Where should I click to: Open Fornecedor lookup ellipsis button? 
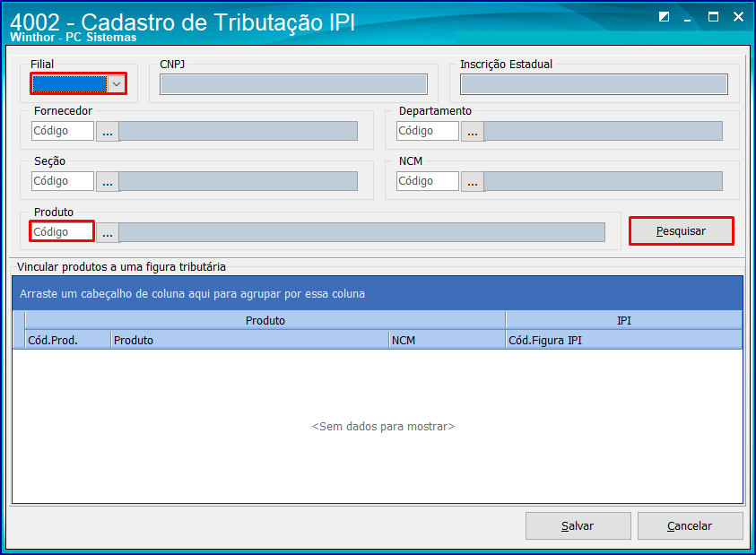(108, 131)
